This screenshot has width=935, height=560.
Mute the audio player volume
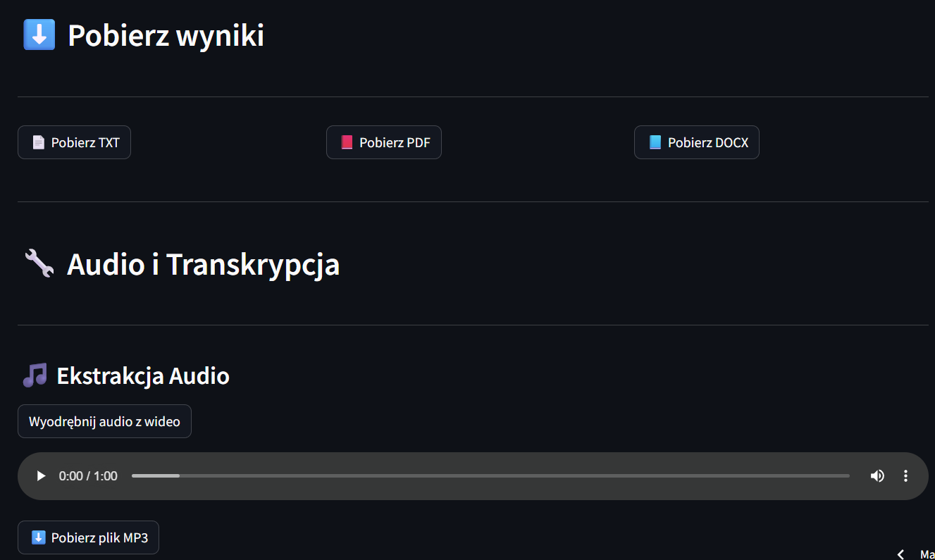pyautogui.click(x=877, y=476)
